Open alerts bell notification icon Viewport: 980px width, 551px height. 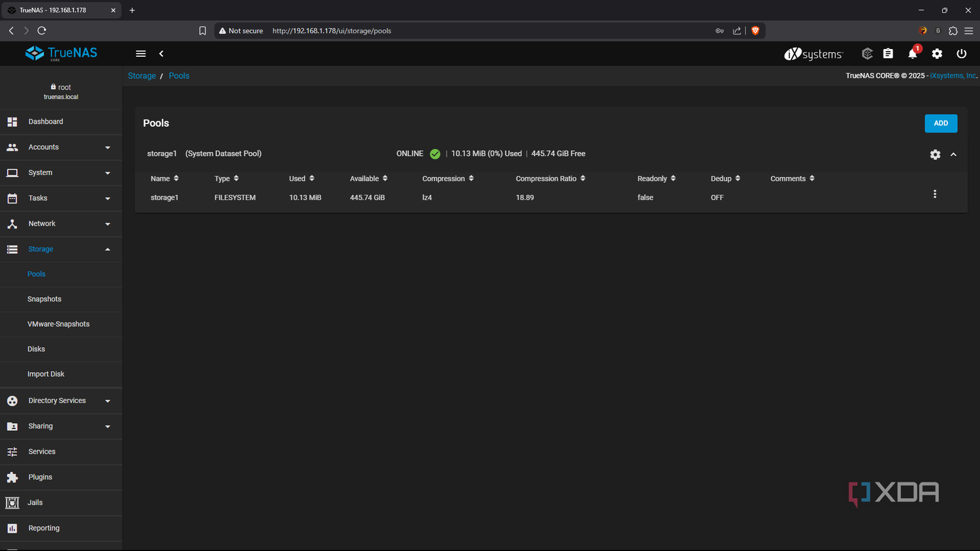tap(913, 54)
